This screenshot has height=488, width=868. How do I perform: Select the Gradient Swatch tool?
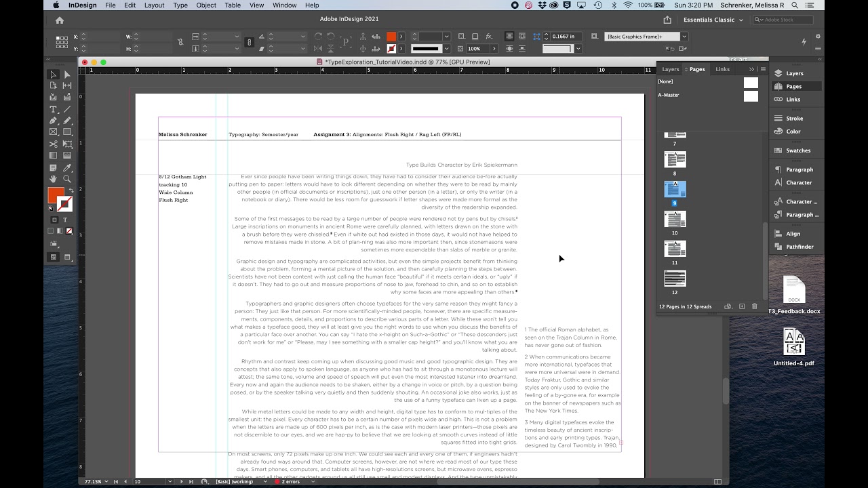coord(53,155)
